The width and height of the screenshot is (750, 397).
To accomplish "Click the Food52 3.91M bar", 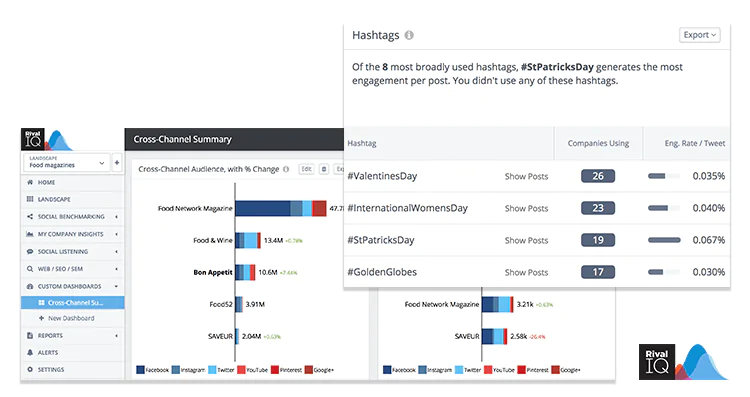I will click(239, 304).
